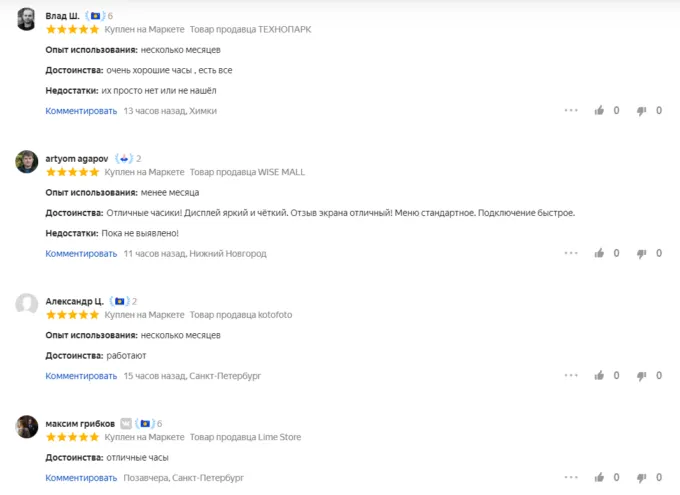Dislike Влад Ш.'s review with thumbs down
680x495 pixels.
(x=642, y=111)
